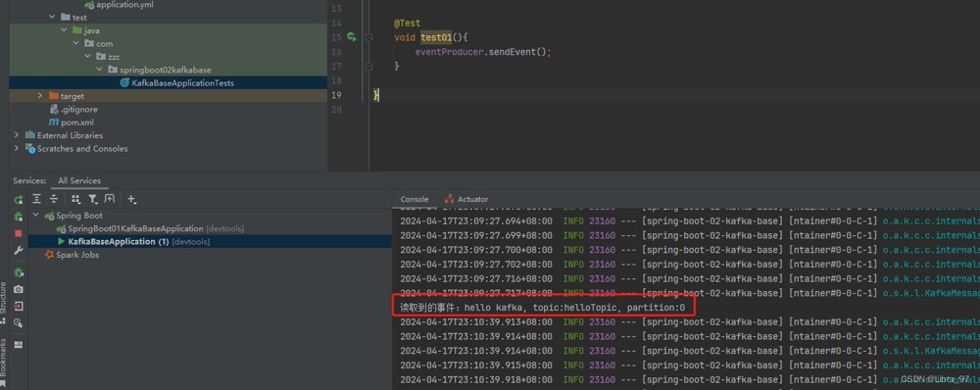
Task: Open the Filter options in Services toolbar
Action: pyautogui.click(x=93, y=199)
